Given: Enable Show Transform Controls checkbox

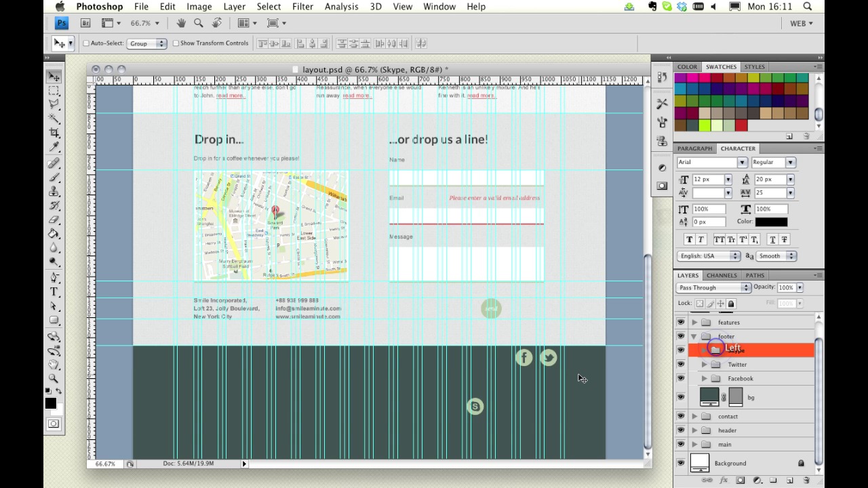Looking at the screenshot, I should coord(176,43).
